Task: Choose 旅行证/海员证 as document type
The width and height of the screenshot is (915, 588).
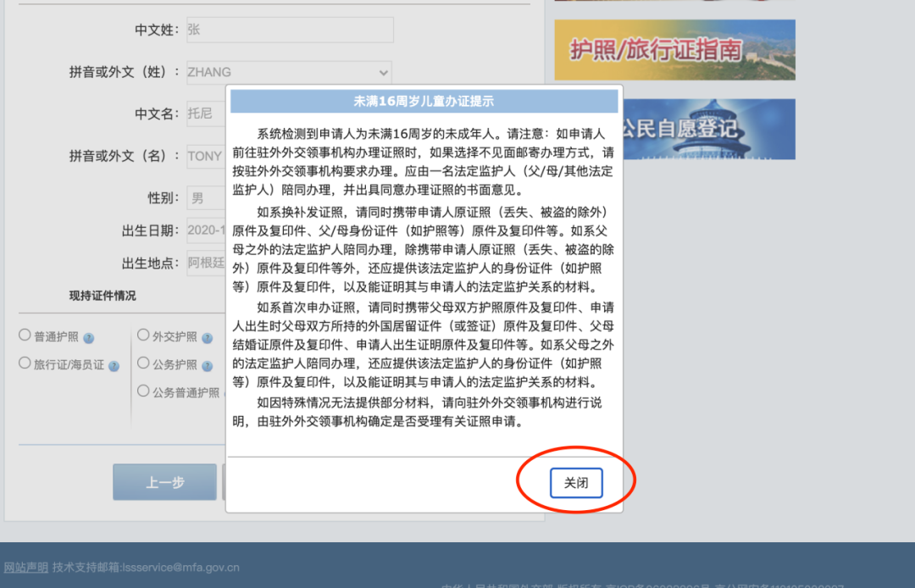Action: tap(25, 364)
